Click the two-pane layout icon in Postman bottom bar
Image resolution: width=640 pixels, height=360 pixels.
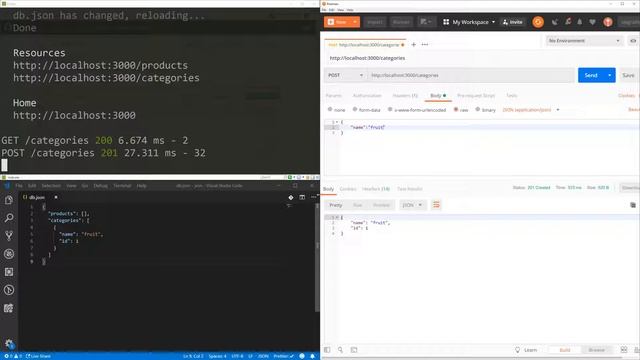(624, 350)
